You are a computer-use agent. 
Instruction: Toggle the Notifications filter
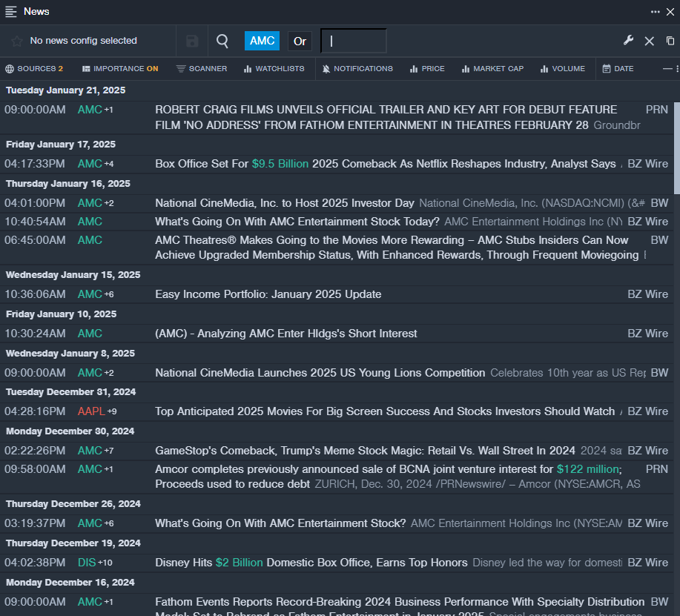click(357, 69)
